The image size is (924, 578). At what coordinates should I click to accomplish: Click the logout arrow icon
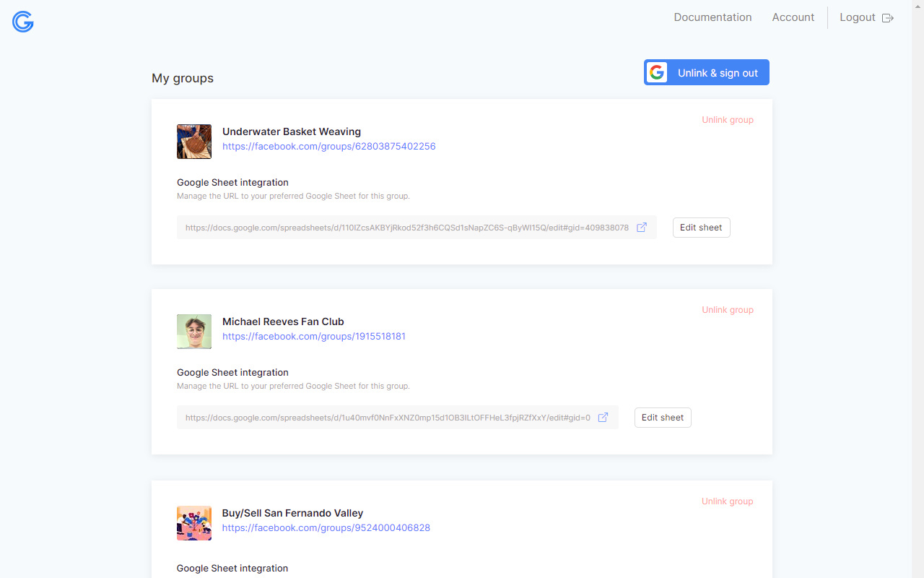pos(888,18)
